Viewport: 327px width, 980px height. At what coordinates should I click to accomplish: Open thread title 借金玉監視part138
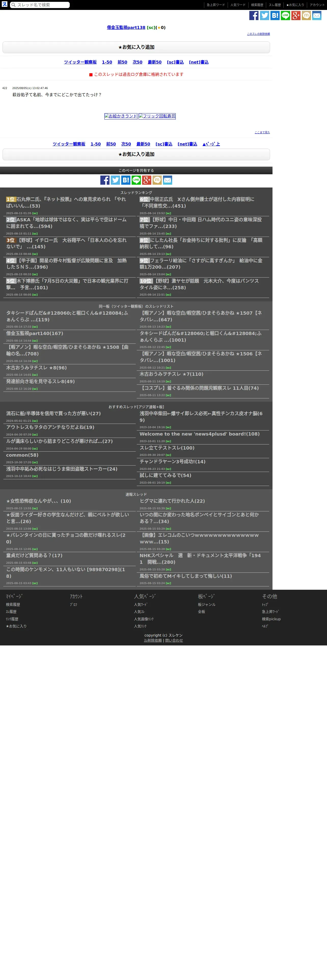[x=126, y=27]
